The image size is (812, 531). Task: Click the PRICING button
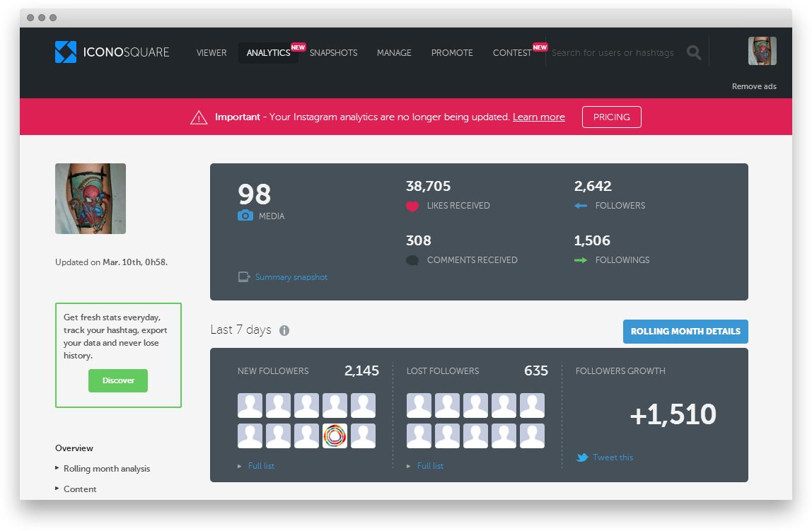click(611, 117)
